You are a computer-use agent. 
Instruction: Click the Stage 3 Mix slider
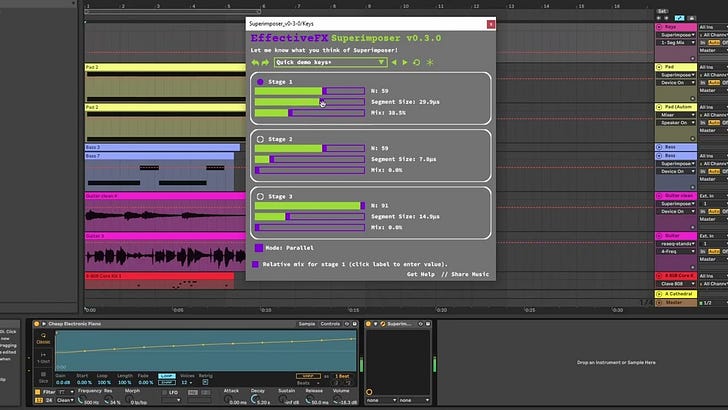[x=310, y=228]
